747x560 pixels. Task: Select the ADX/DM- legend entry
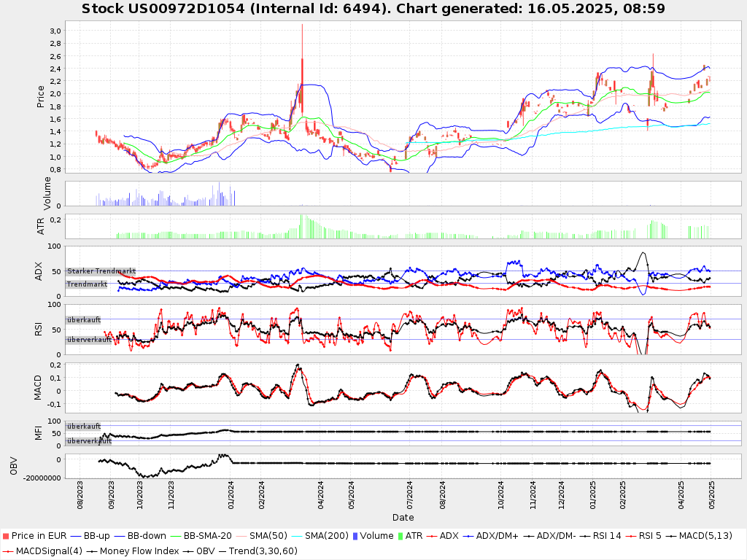coord(549,536)
